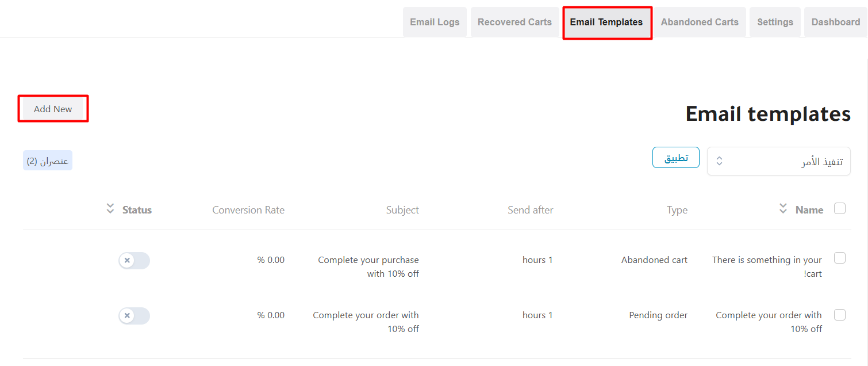Image resolution: width=868 pixels, height=366 pixels.
Task: Tick the select-all checkbox in table header
Action: [x=839, y=209]
